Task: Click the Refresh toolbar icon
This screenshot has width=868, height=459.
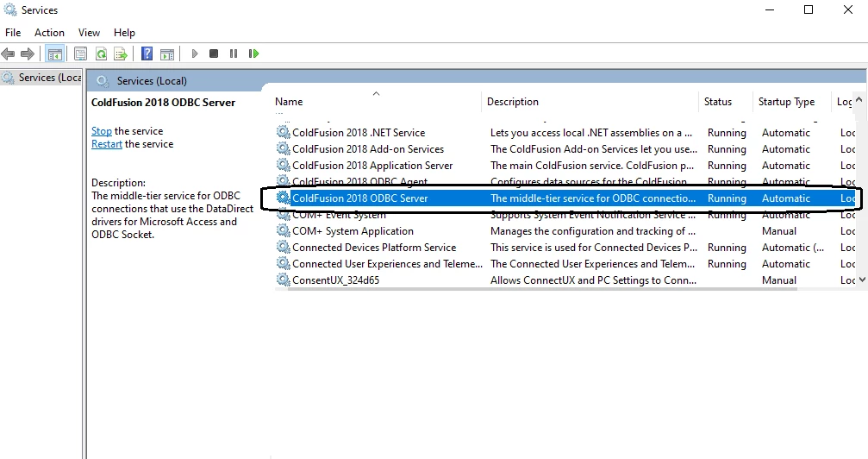Action: pyautogui.click(x=101, y=53)
